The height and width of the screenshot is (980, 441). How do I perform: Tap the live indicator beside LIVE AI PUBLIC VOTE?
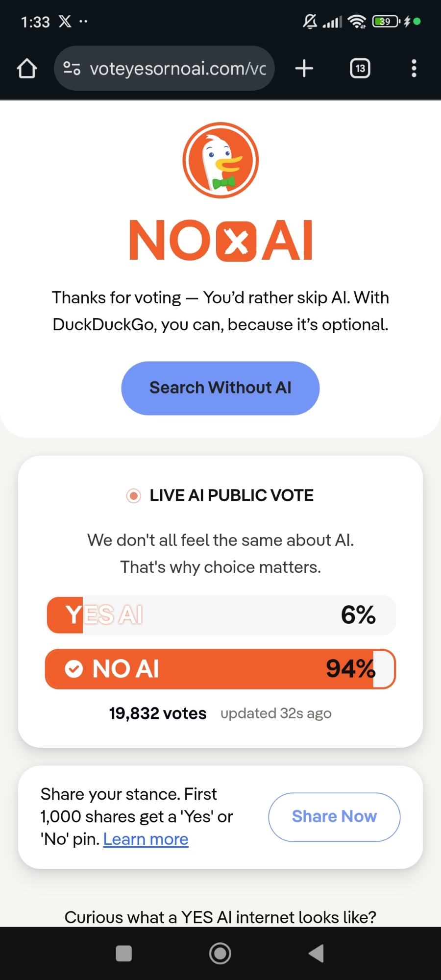click(133, 496)
